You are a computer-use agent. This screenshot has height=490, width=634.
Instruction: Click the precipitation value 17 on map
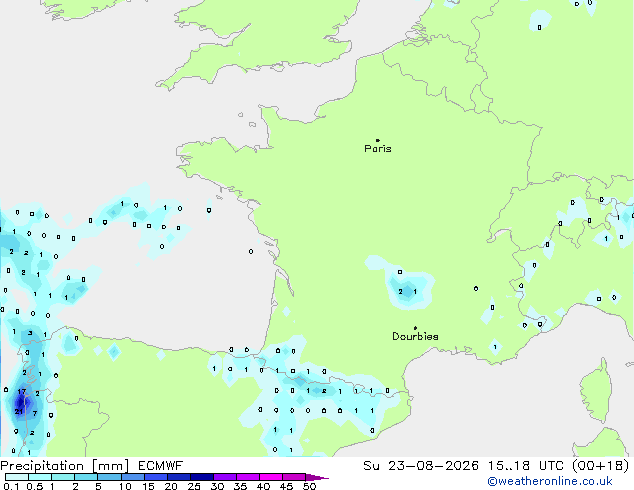(21, 391)
